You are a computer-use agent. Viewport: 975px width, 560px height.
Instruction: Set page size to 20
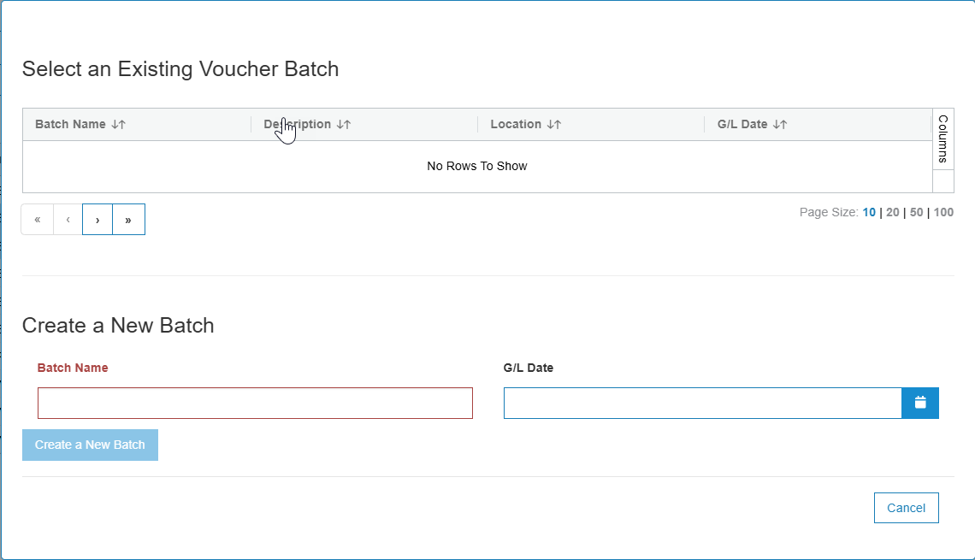(892, 212)
